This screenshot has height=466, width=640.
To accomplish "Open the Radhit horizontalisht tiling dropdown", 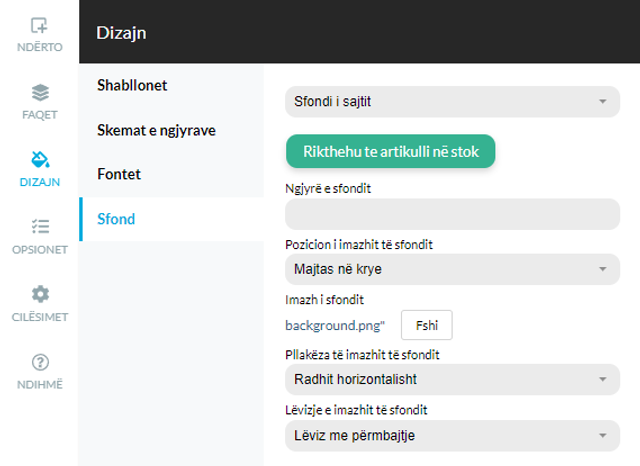I will pos(452,379).
